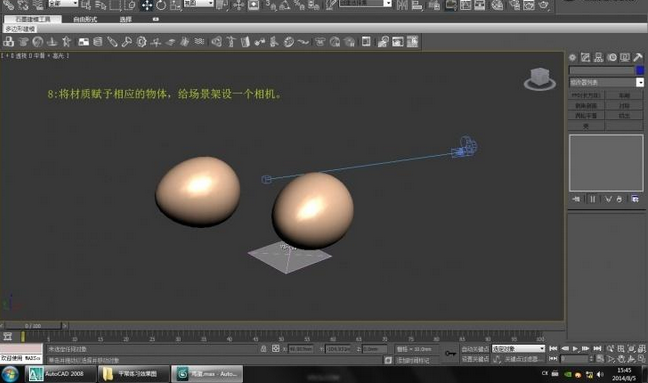Click the wrench icon in the lower toolbar row
648x383 pixels.
click(x=126, y=42)
